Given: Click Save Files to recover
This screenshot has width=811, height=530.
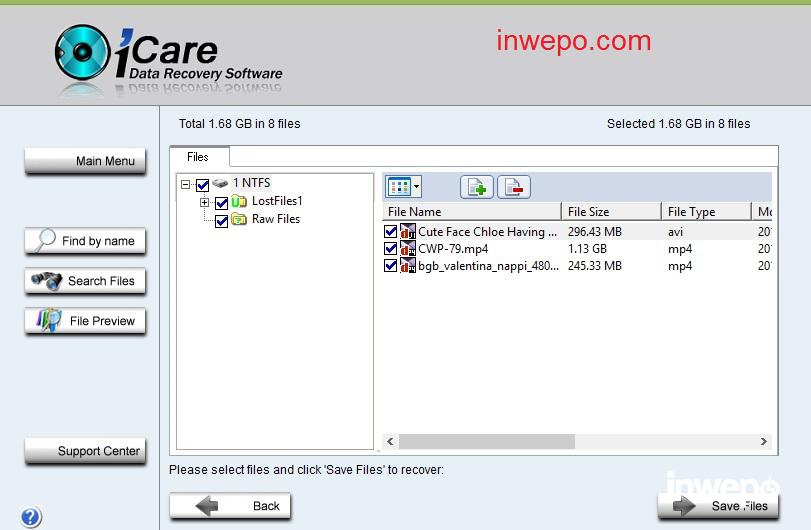Looking at the screenshot, I should click(718, 506).
